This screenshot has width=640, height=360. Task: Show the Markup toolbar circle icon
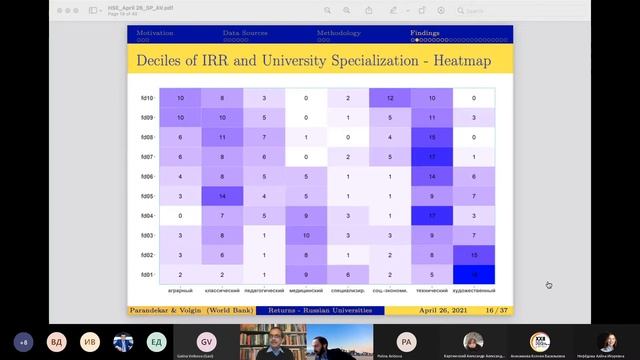[x=441, y=11]
